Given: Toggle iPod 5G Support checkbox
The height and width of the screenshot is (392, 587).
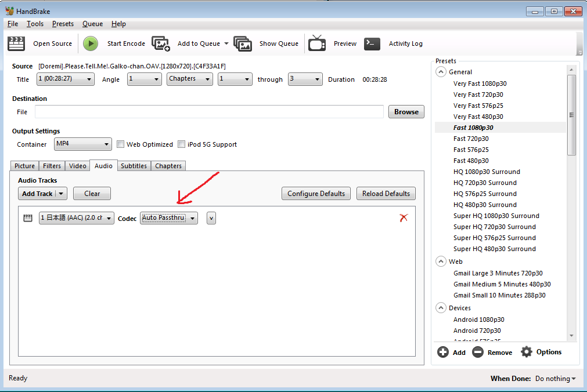Looking at the screenshot, I should click(x=182, y=144).
